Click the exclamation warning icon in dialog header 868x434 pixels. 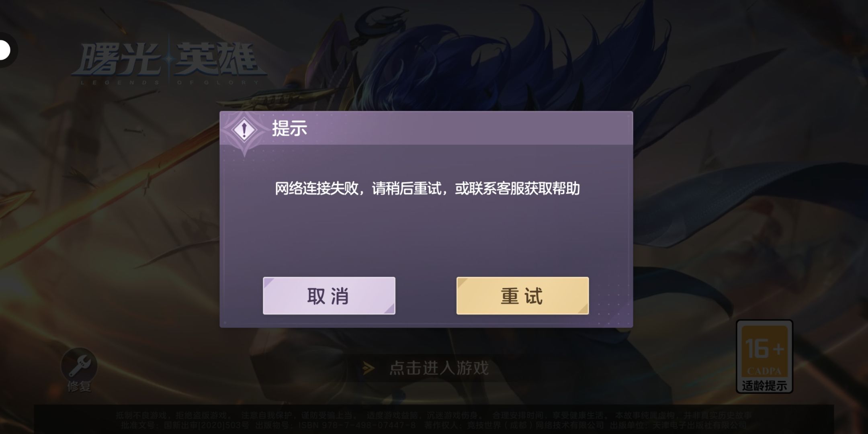[244, 130]
